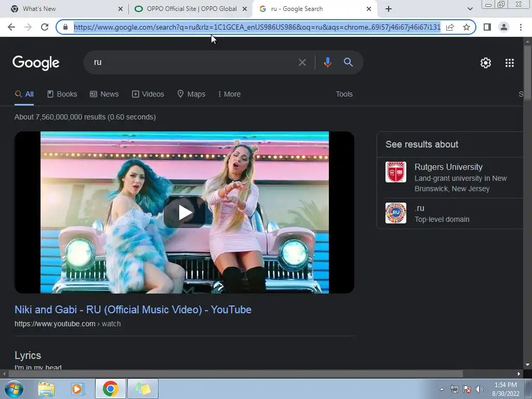Click the About 7,560,000,000 results text
Viewport: 532px width, 399px height.
tap(85, 117)
